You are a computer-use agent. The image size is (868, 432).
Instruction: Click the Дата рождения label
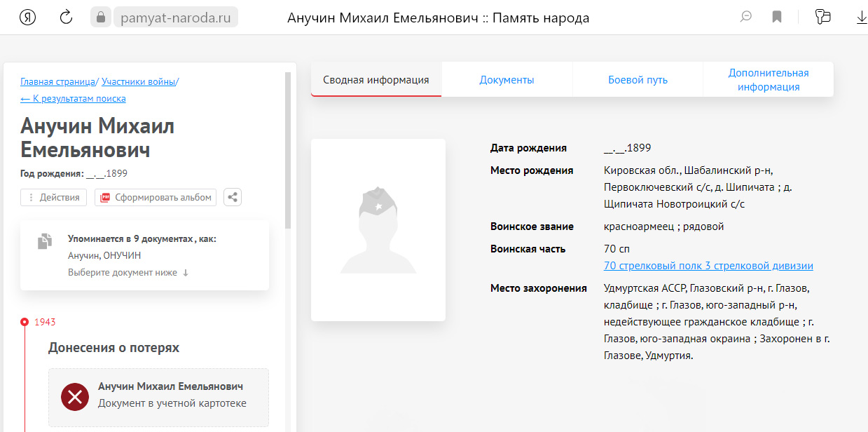tap(528, 148)
